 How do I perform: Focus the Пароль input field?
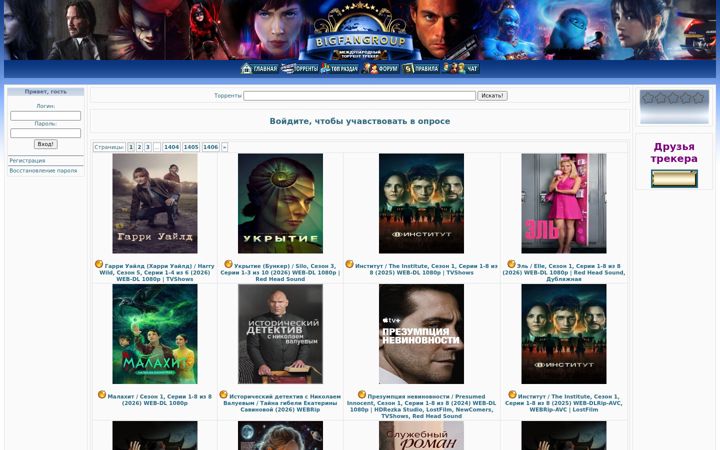pos(45,133)
